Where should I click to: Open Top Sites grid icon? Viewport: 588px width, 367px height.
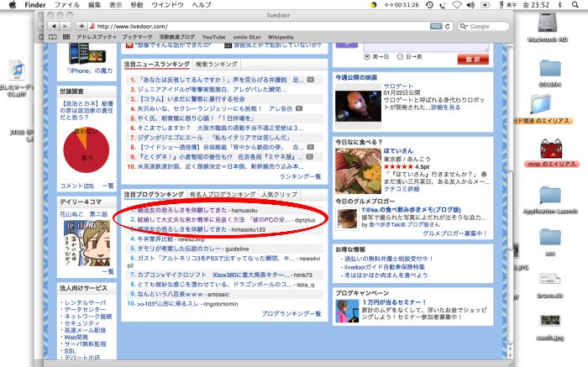66,37
